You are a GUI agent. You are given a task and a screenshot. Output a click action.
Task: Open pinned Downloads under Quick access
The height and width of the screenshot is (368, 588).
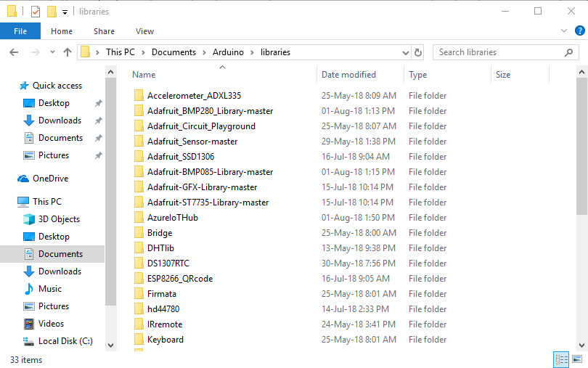pyautogui.click(x=60, y=120)
